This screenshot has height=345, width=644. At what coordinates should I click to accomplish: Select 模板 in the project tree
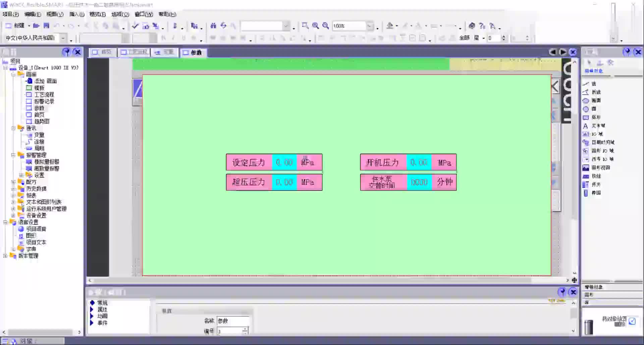click(36, 88)
